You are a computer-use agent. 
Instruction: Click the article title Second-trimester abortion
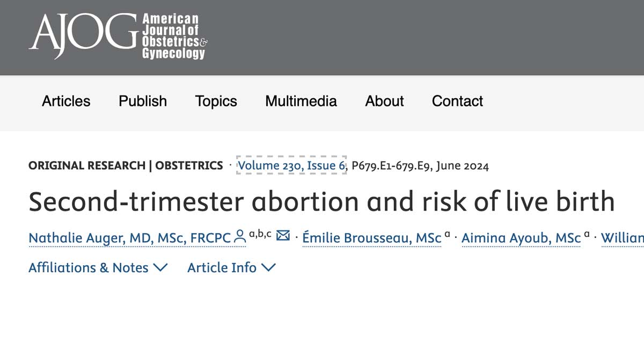click(322, 201)
